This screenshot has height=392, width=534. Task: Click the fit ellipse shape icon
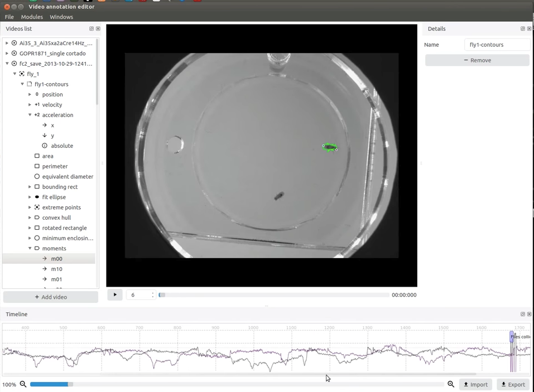click(37, 197)
